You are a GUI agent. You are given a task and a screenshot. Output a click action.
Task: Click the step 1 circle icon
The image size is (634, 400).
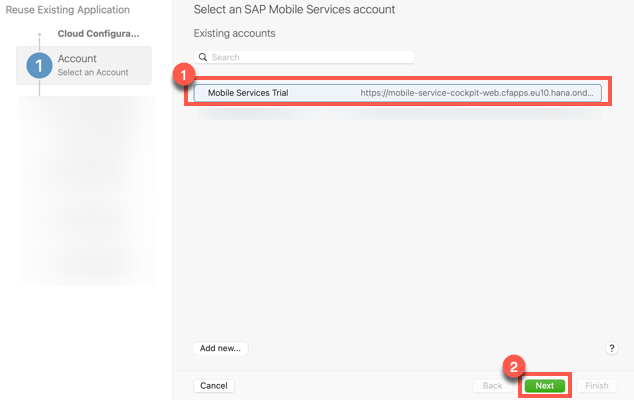point(39,66)
